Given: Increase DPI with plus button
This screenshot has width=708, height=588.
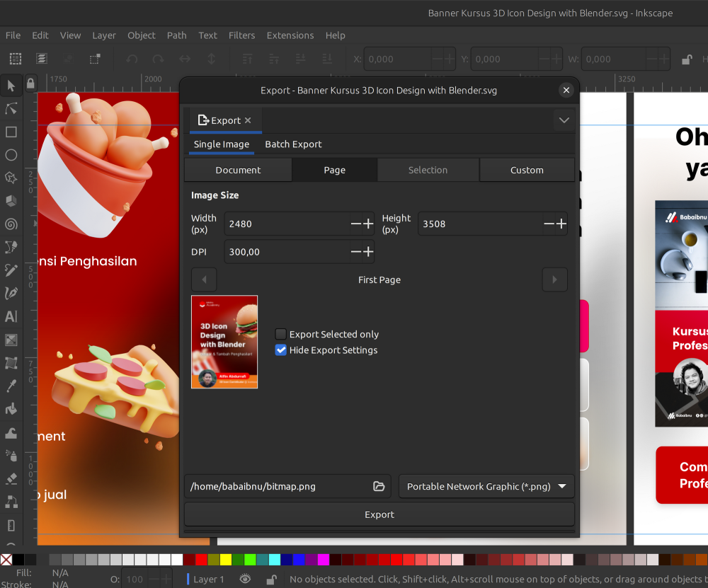Looking at the screenshot, I should 368,251.
